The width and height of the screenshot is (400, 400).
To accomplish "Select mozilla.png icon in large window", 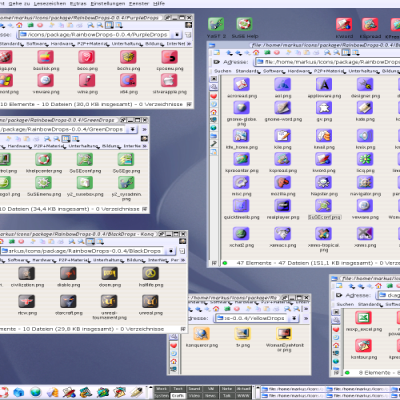I will click(x=283, y=183).
